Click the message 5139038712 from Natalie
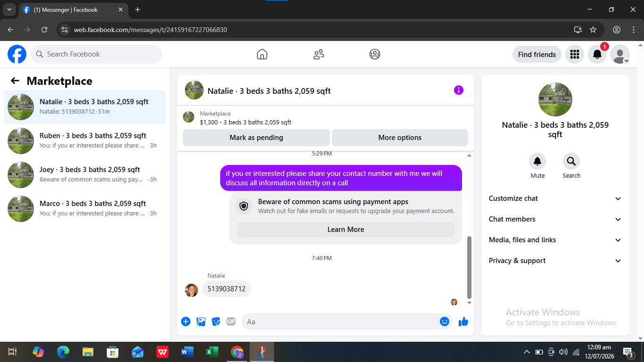644x362 pixels. click(226, 289)
